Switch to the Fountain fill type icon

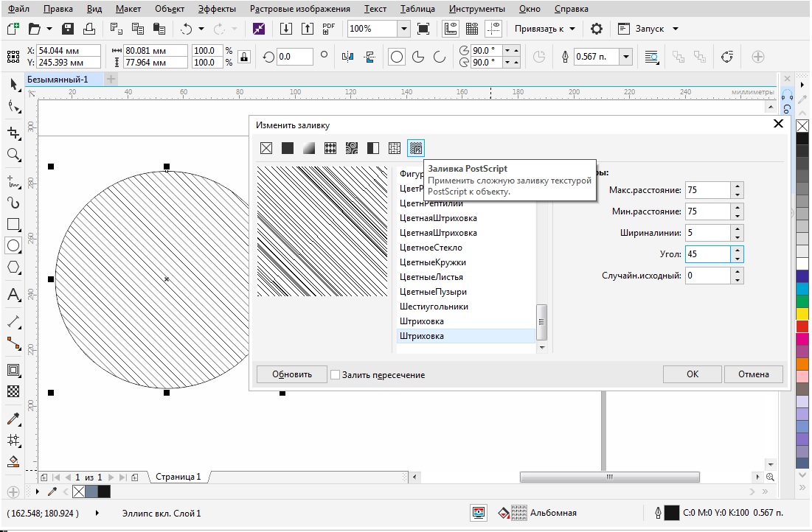pyautogui.click(x=309, y=148)
